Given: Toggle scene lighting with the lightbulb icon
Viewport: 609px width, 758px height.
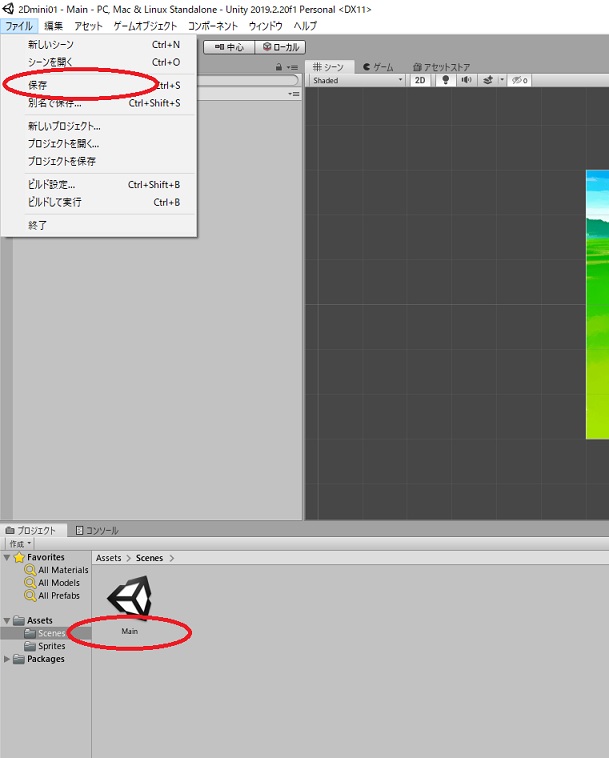Looking at the screenshot, I should coord(446,80).
